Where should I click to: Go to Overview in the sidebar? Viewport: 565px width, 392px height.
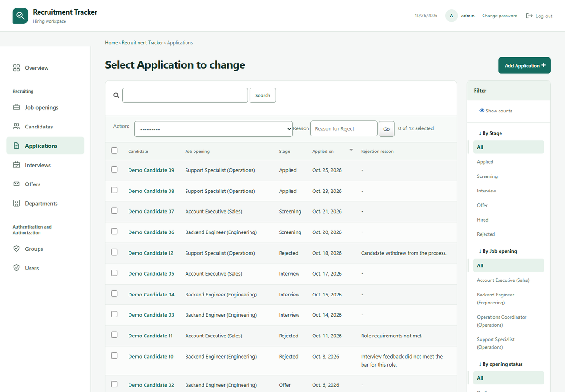pos(45,68)
